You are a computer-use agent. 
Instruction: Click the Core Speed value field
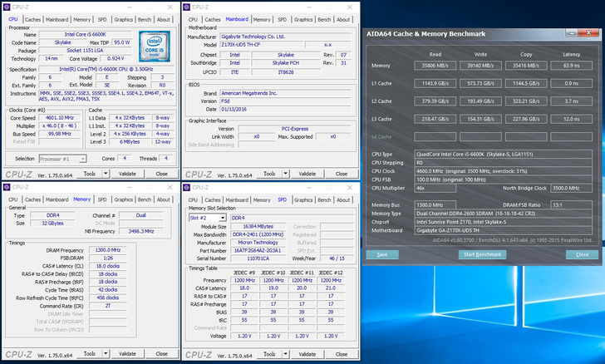[x=59, y=118]
